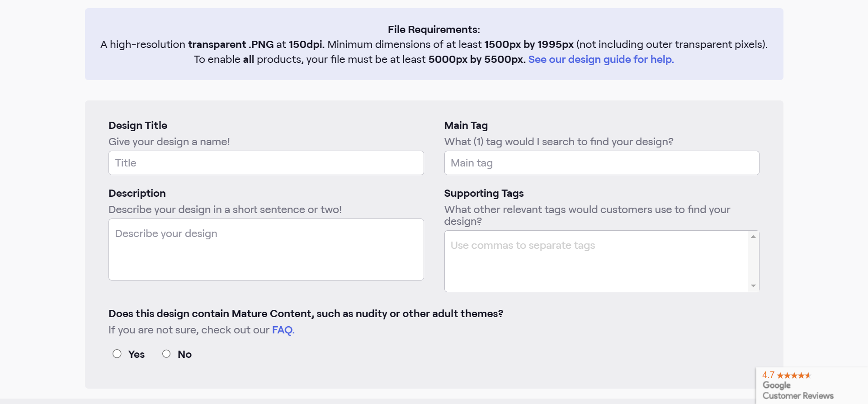Open the Google Customer Reviews badge
The width and height of the screenshot is (868, 404).
[x=812, y=385]
